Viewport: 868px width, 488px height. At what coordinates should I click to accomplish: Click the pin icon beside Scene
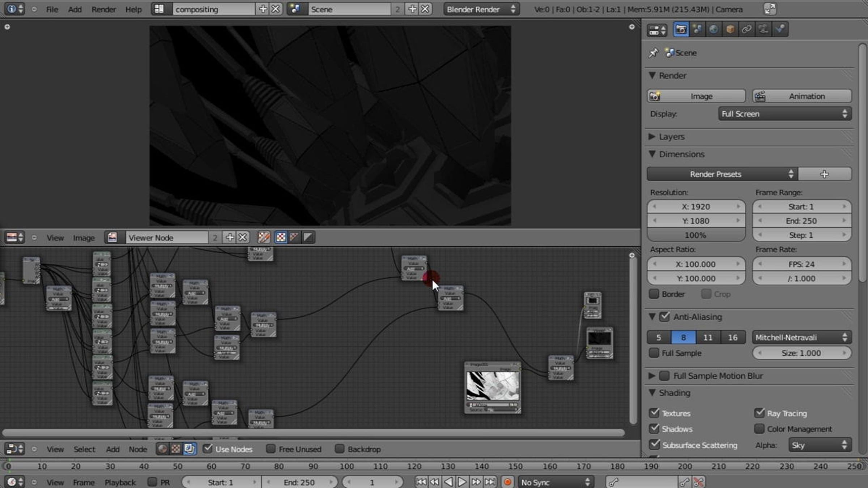click(653, 53)
